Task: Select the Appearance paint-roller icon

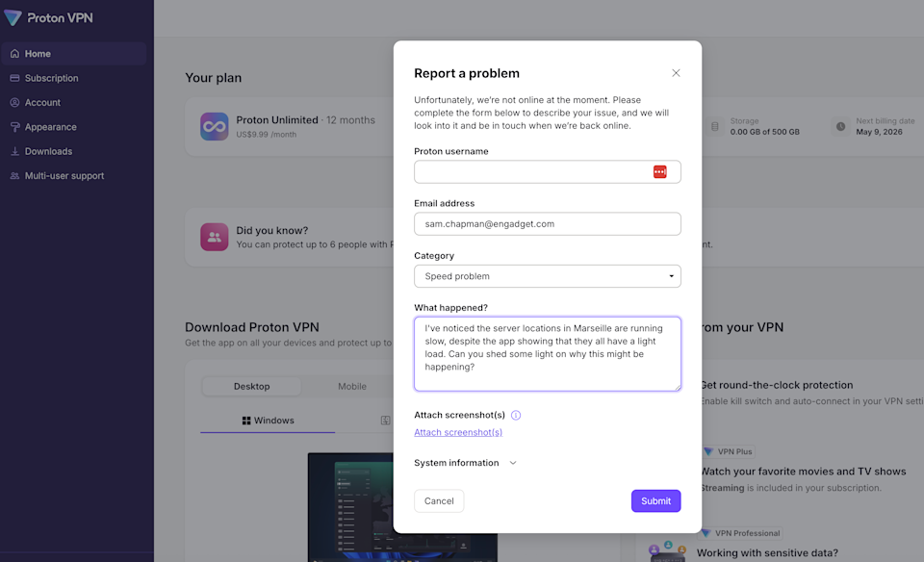Action: pyautogui.click(x=15, y=126)
